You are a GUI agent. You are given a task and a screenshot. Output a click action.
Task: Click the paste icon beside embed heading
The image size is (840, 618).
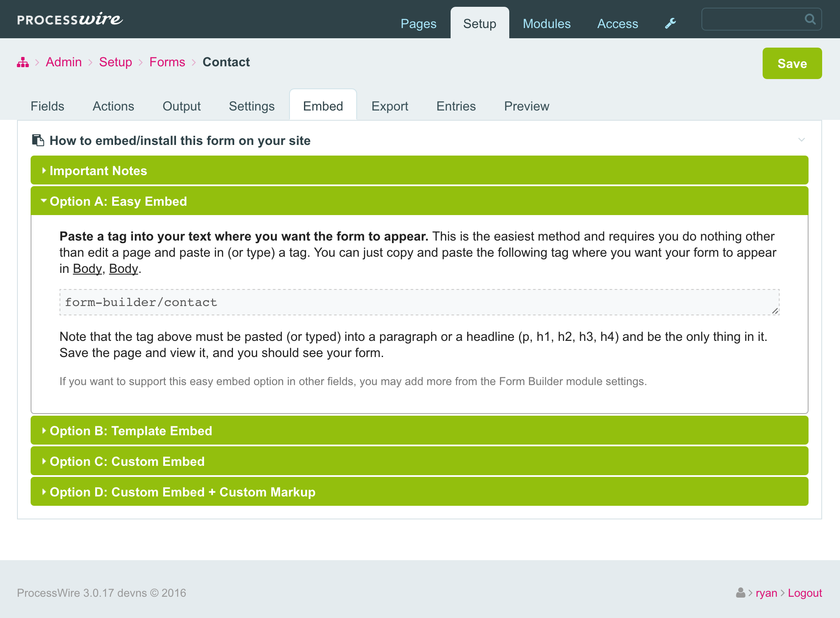coord(38,140)
